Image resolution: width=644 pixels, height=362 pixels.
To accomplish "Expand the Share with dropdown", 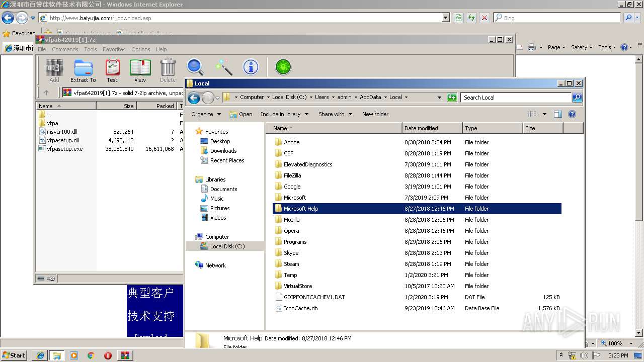I will [335, 114].
